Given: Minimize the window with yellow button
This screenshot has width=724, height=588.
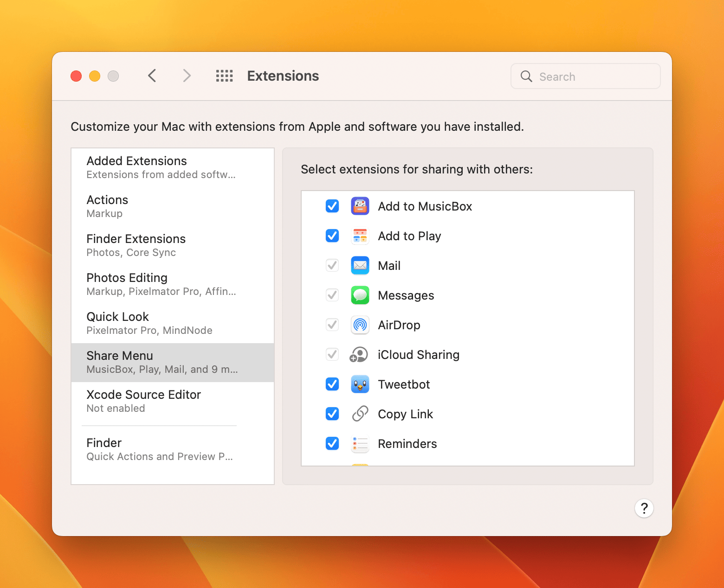Looking at the screenshot, I should tap(95, 76).
